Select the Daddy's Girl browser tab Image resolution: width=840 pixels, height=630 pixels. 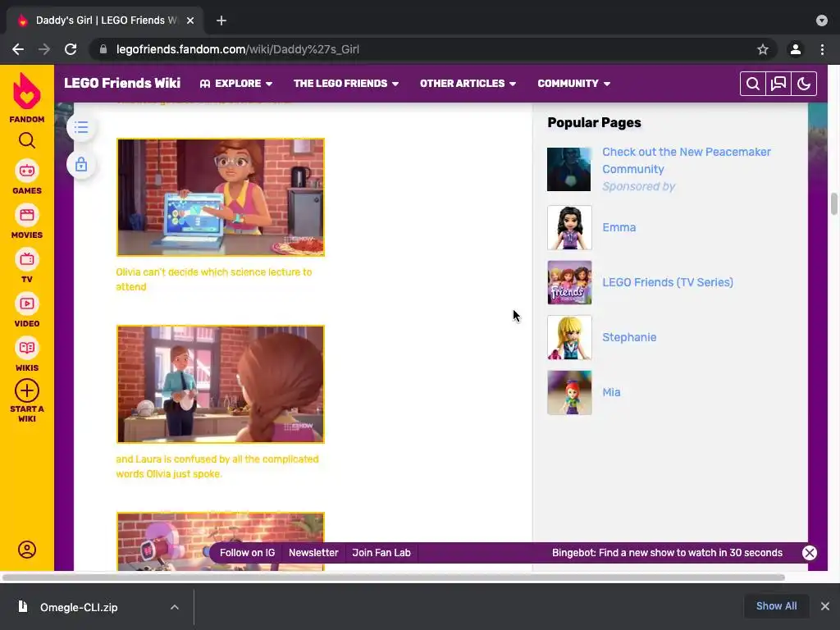click(104, 21)
